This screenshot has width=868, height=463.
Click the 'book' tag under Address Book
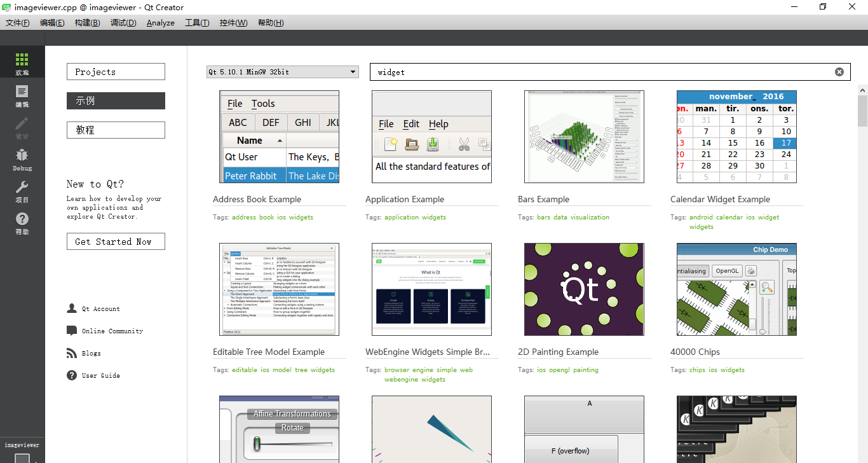coord(267,218)
